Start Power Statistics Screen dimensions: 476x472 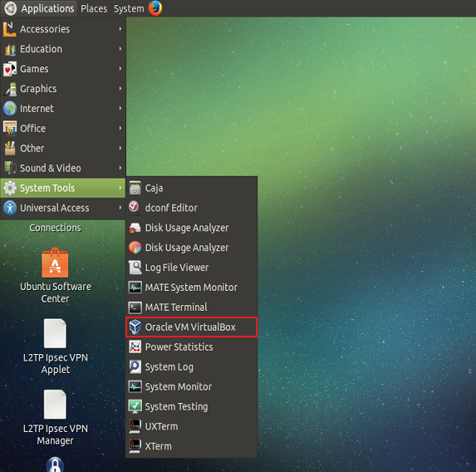tap(191, 347)
